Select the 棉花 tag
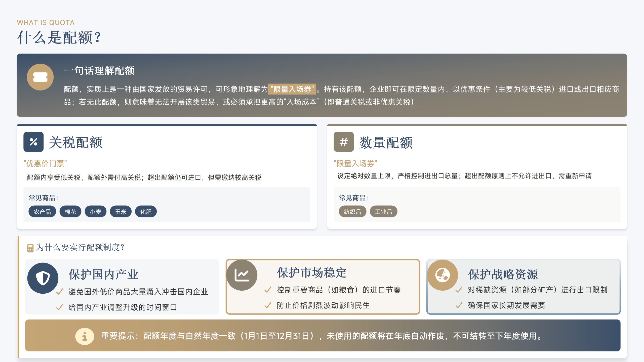The image size is (644, 362). click(70, 212)
